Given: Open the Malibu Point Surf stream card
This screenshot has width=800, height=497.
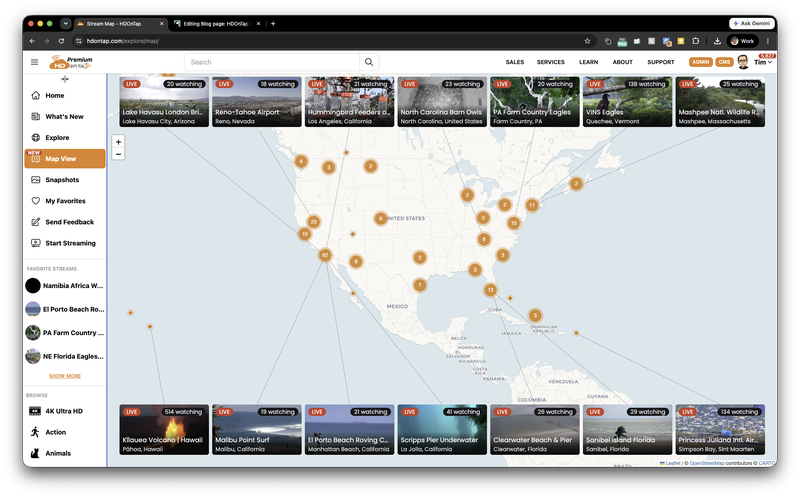Looking at the screenshot, I should [257, 430].
